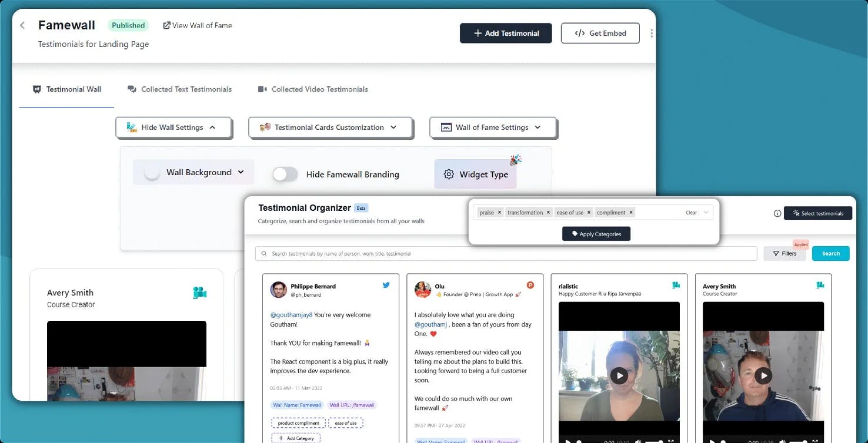Remove the ease of use tag in selector
The image size is (868, 443).
[589, 213]
